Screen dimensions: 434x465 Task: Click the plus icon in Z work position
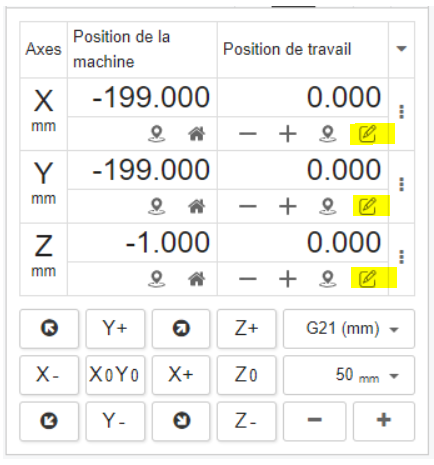coord(288,279)
